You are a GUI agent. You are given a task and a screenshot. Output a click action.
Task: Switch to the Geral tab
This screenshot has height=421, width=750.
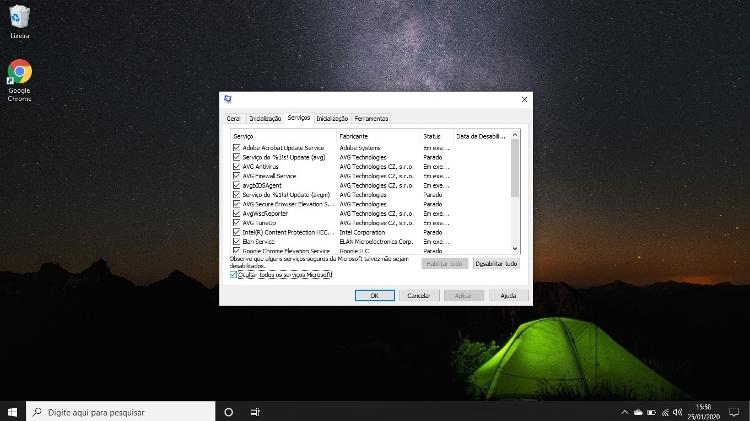coord(233,118)
